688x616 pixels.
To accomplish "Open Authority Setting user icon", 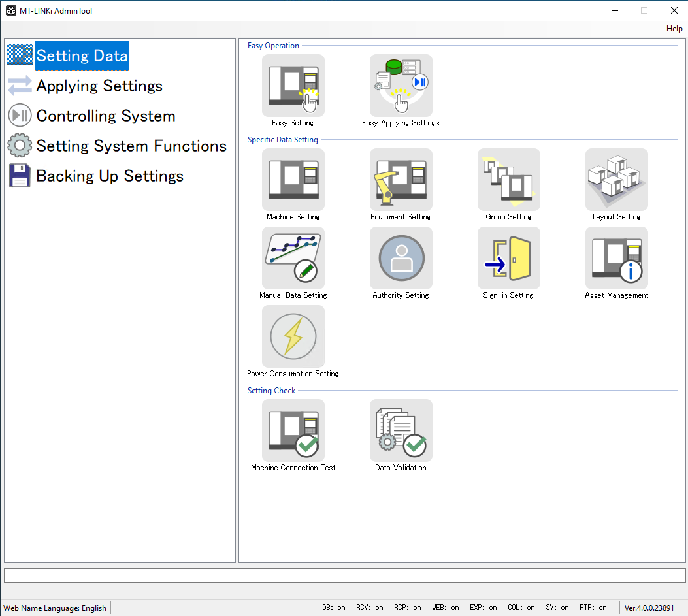I will tap(401, 258).
